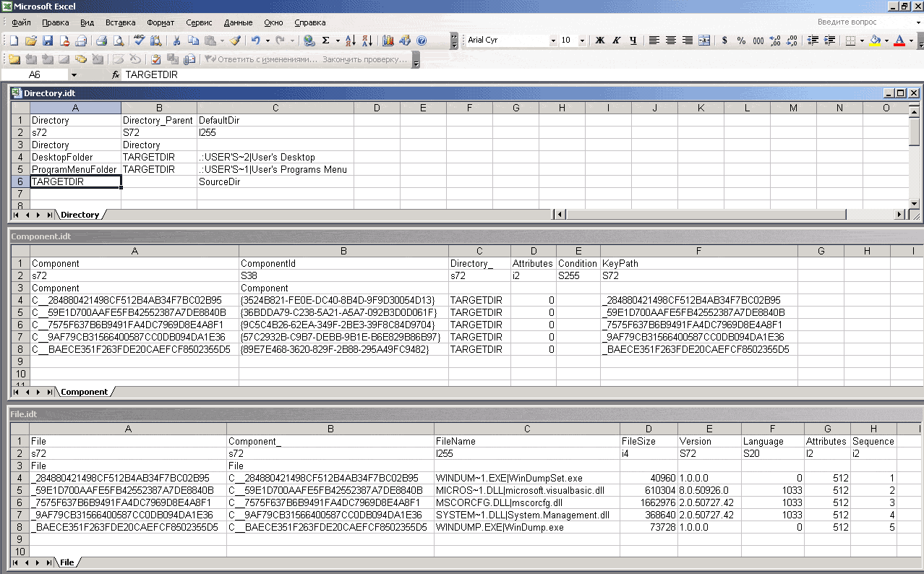Click Ответить с изменениями button

(x=261, y=59)
